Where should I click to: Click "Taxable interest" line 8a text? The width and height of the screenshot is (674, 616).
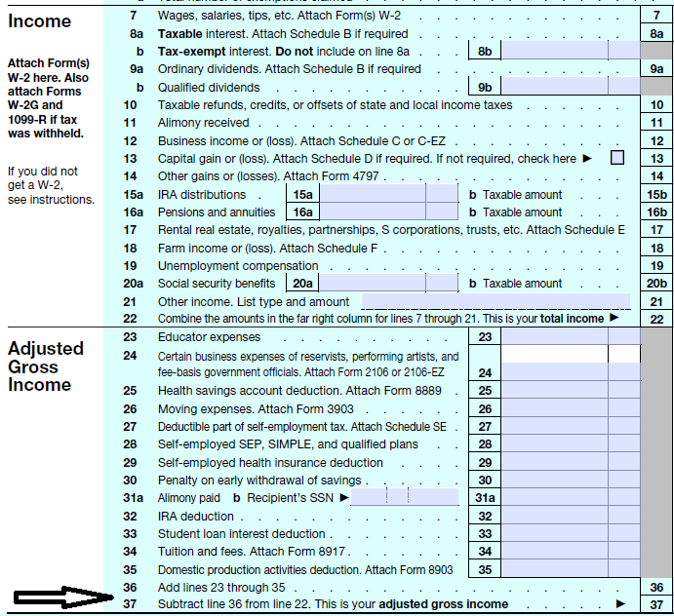(283, 34)
